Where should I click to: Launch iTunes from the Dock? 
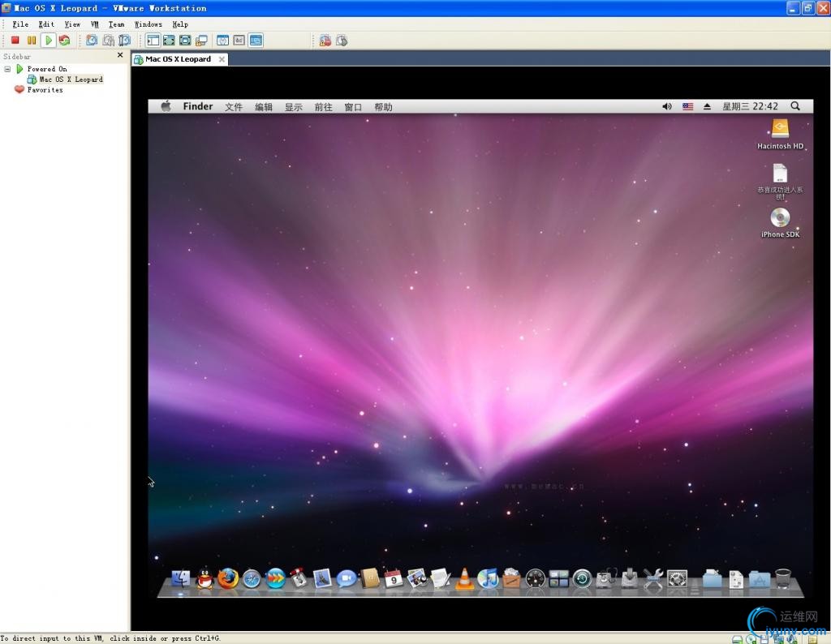(x=488, y=578)
